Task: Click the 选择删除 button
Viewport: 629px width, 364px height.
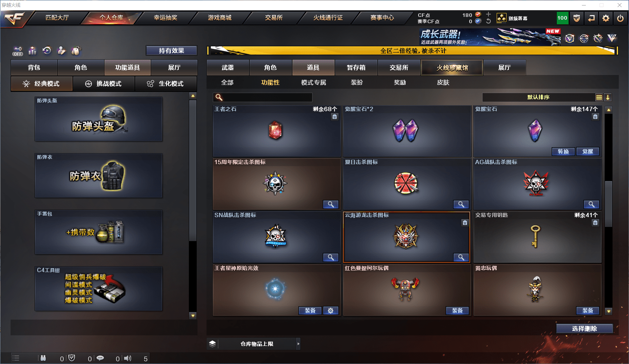Action: coord(584,329)
